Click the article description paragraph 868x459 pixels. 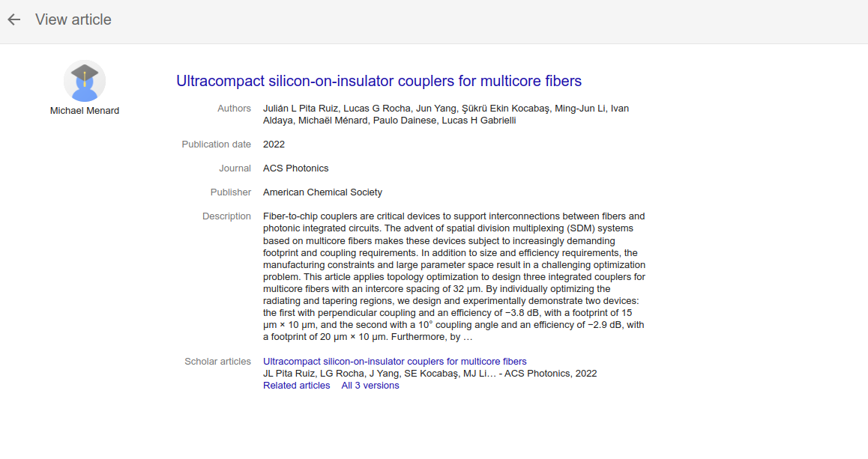(450, 277)
